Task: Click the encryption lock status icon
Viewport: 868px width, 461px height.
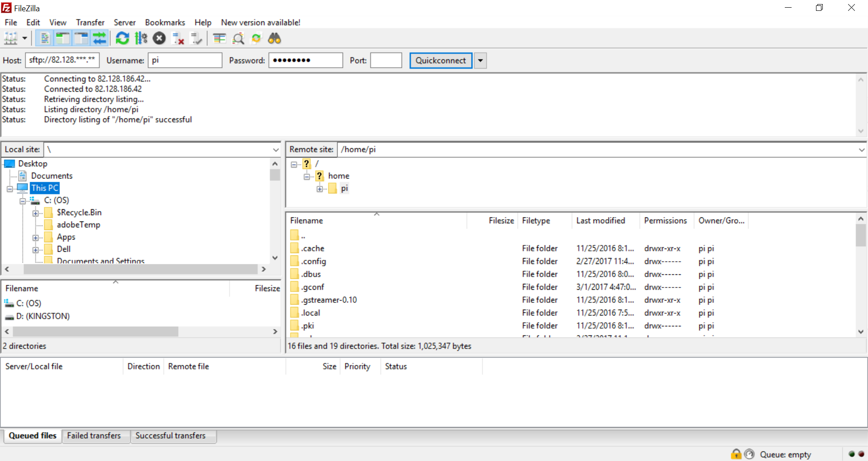Action: (x=736, y=454)
